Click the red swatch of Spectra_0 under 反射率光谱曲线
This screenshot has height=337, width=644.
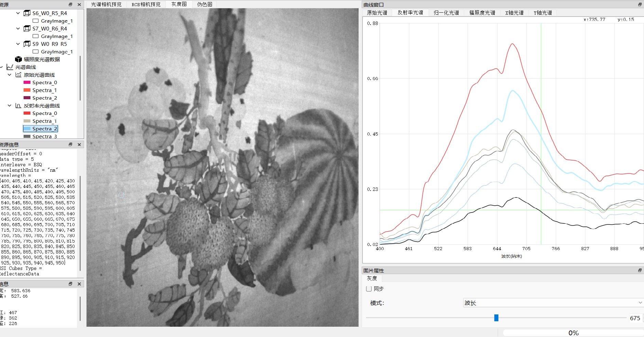[x=27, y=113]
